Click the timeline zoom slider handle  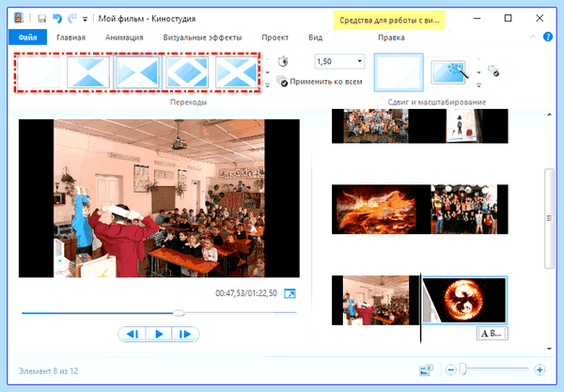(463, 369)
